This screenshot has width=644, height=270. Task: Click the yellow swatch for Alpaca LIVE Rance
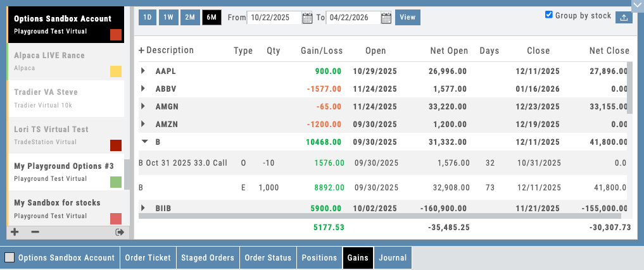point(116,71)
